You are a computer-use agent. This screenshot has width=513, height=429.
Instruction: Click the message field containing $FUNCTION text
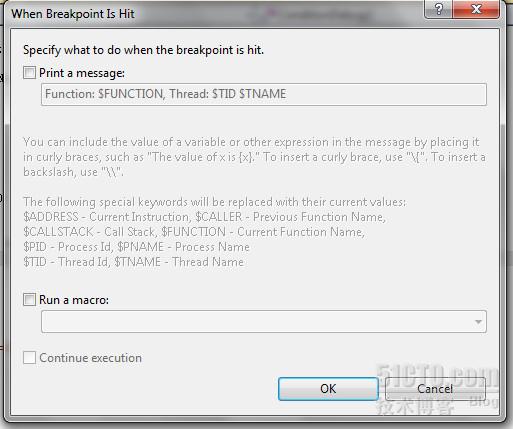(264, 95)
